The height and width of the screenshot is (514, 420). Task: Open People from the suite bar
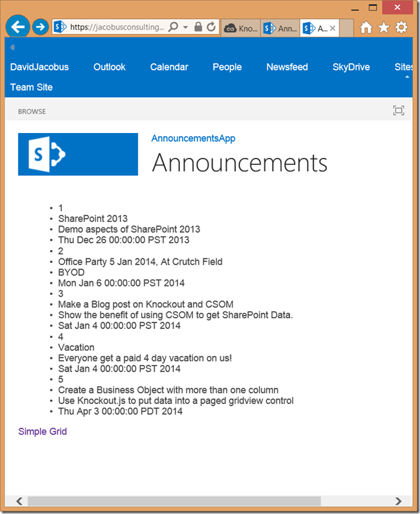click(227, 67)
